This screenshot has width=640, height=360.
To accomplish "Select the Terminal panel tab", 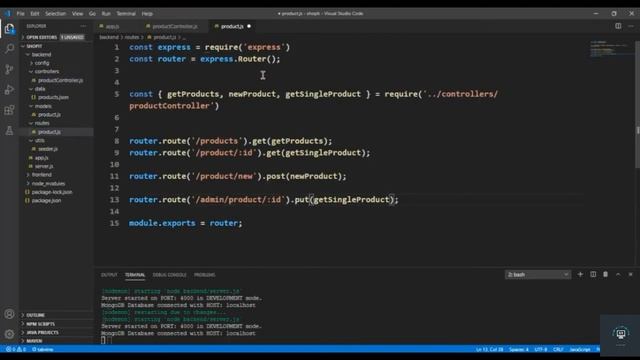I will [135, 275].
